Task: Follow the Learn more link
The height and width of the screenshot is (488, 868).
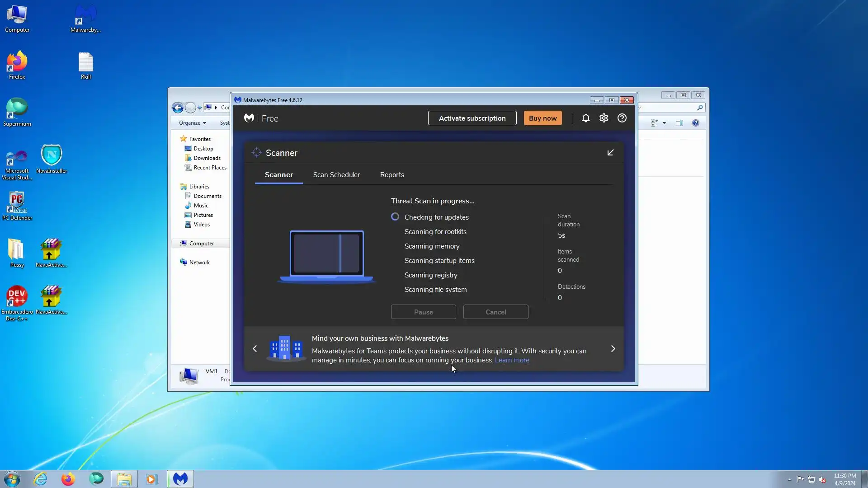Action: pos(512,360)
